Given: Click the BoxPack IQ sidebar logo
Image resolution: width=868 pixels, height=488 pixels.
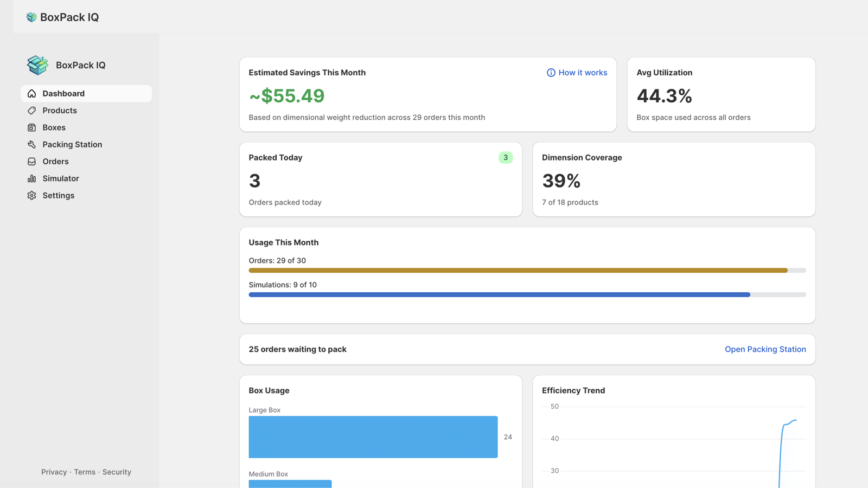Looking at the screenshot, I should [37, 65].
